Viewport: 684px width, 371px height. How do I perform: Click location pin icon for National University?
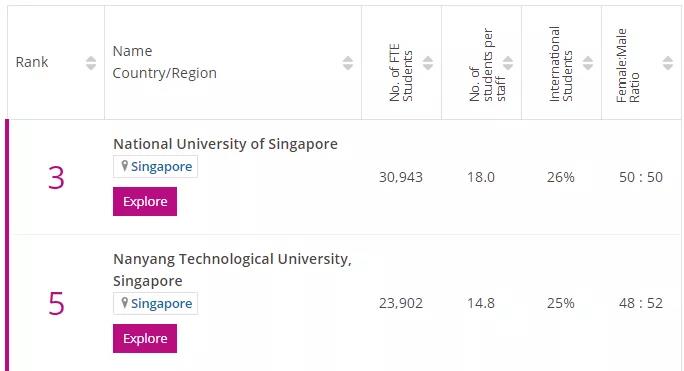[x=124, y=166]
